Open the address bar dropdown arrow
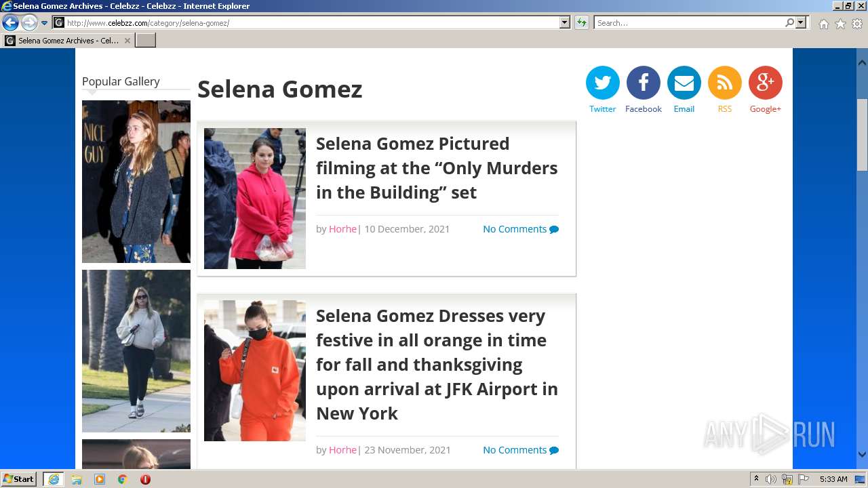Screen dimensions: 868x488 click(565, 23)
